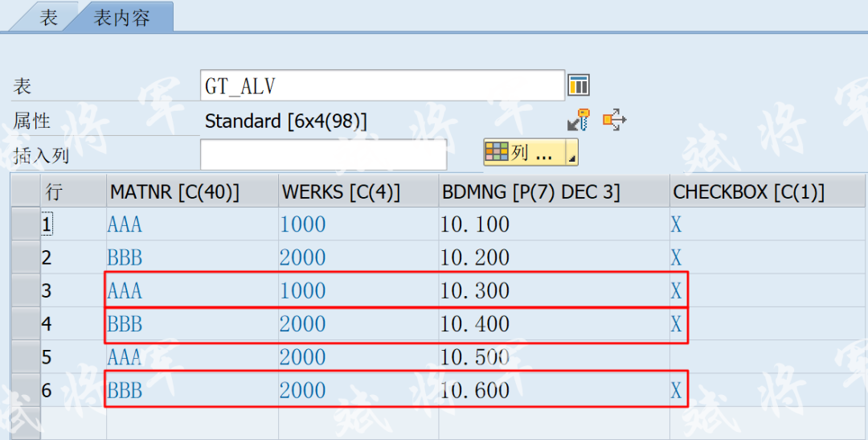Click the table display icon next to GT_ALV
Image resolution: width=868 pixels, height=440 pixels.
[x=579, y=85]
